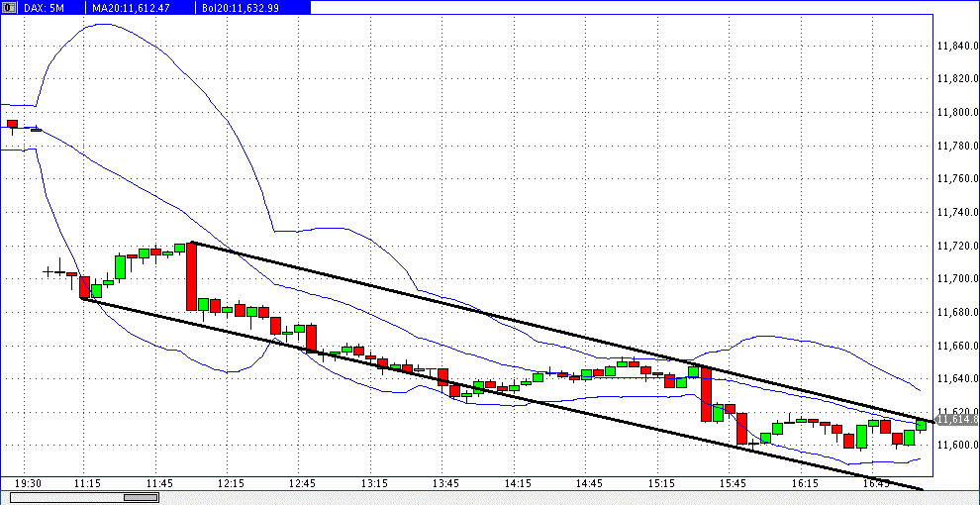Click the 11,680.0 price axis label
This screenshot has width=980, height=505.
coord(957,312)
